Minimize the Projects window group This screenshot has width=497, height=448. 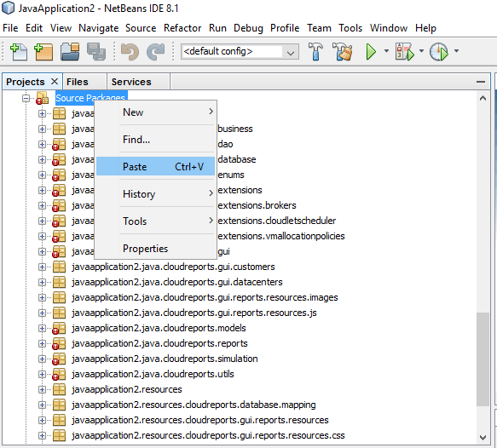(x=481, y=82)
